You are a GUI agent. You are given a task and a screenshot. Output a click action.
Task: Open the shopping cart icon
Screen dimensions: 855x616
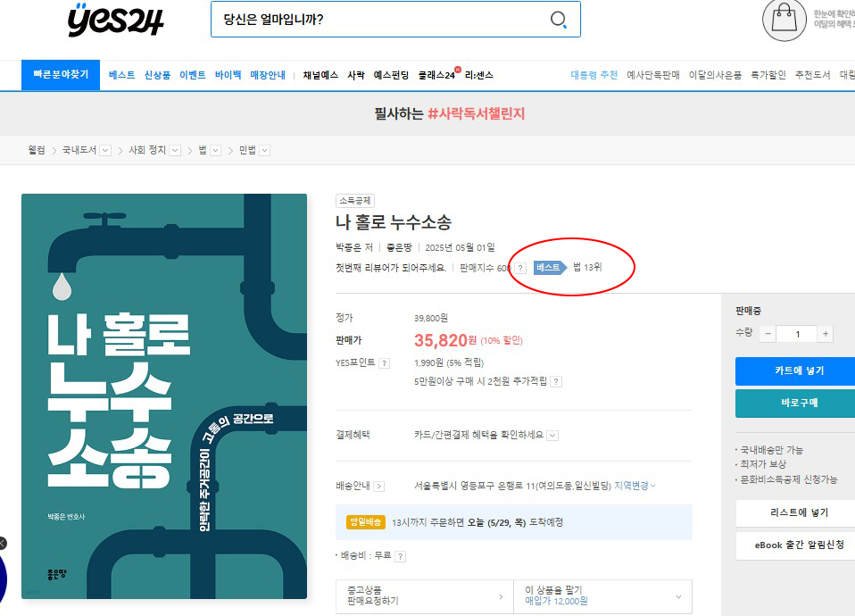pyautogui.click(x=784, y=21)
